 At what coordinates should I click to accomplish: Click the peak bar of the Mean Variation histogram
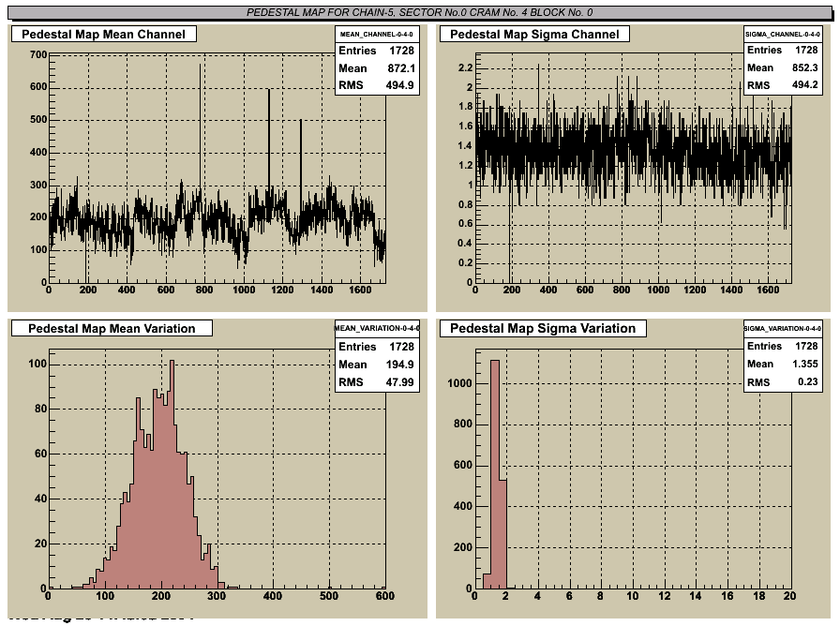tap(172, 474)
